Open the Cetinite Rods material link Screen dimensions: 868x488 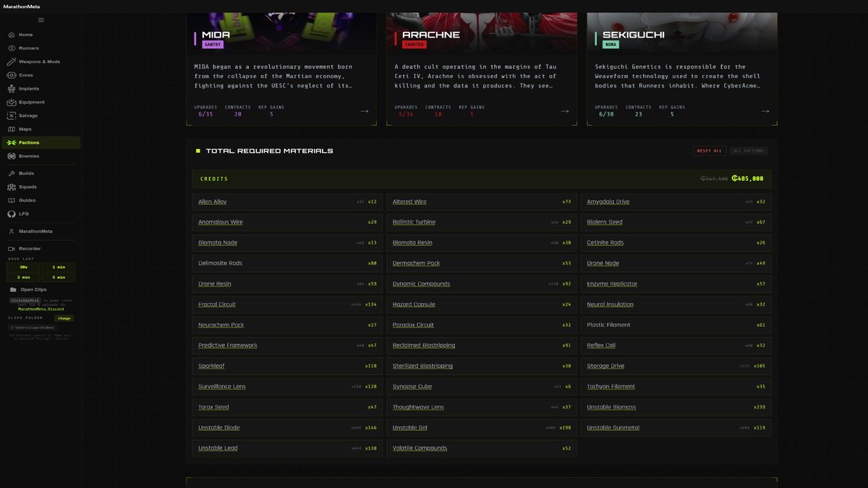(605, 243)
